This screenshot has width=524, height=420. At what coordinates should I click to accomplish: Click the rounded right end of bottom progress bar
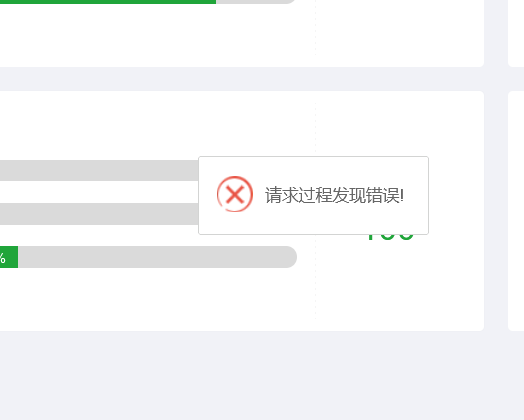pyautogui.click(x=290, y=257)
